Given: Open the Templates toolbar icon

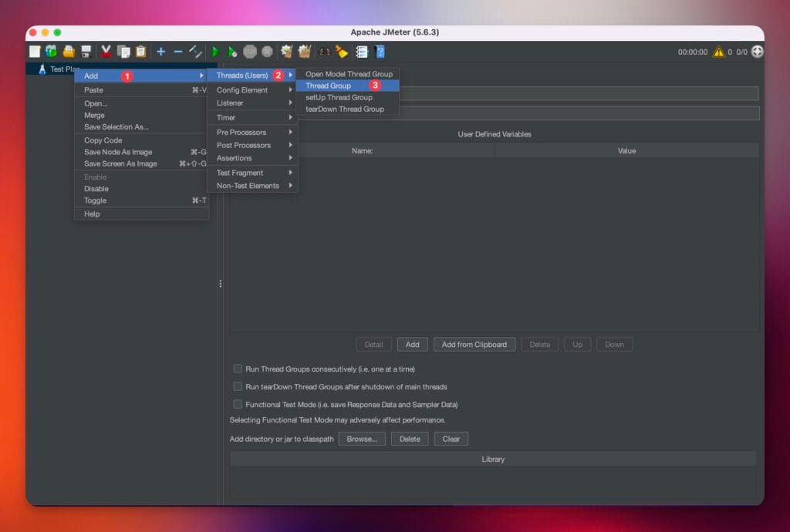Looking at the screenshot, I should point(52,52).
